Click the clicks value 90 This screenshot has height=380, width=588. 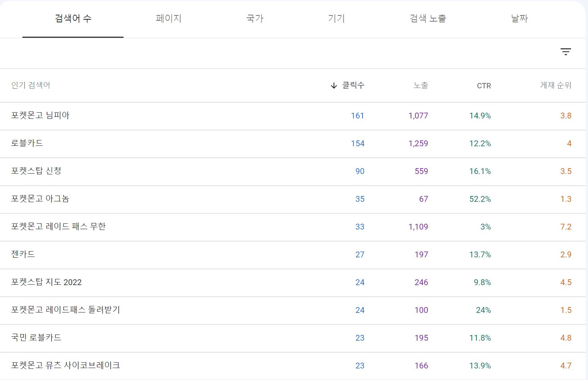point(360,171)
